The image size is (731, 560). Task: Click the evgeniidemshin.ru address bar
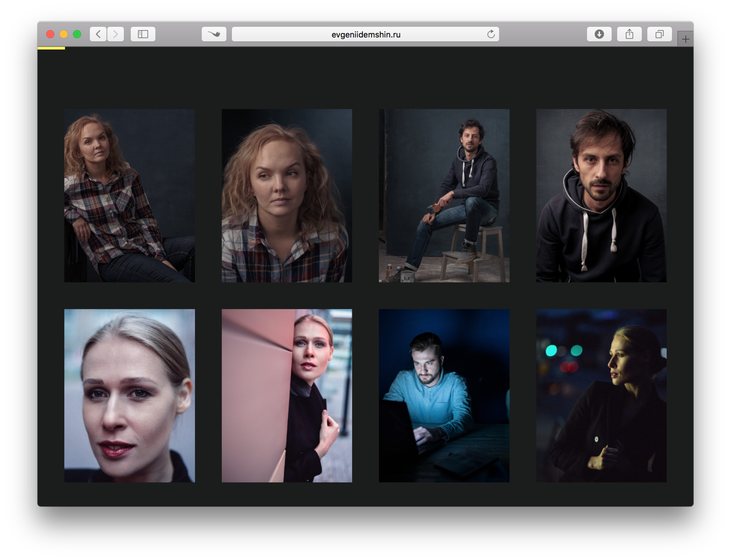click(365, 34)
